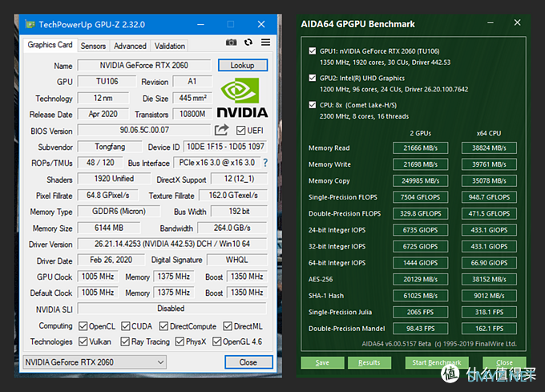Click the 64-bit Integer IOPS 66.90 GIOPS result
The width and height of the screenshot is (545, 392).
(x=489, y=263)
